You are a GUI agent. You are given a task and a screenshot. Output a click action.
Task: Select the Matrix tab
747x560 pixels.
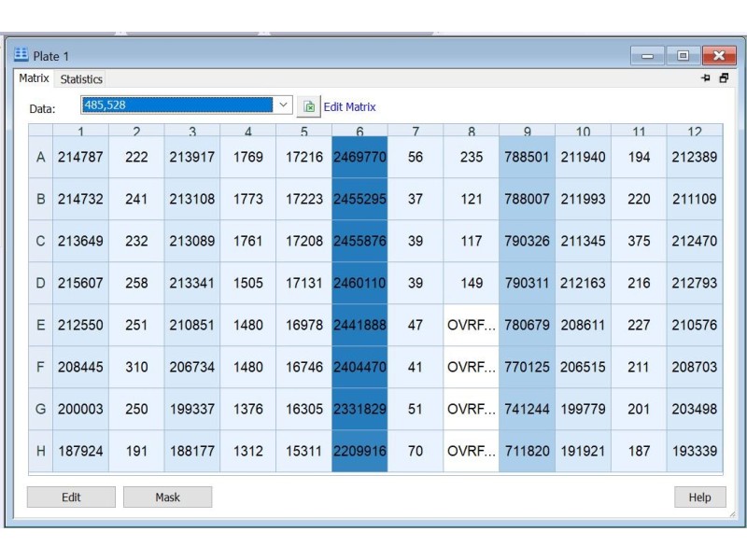[x=34, y=78]
